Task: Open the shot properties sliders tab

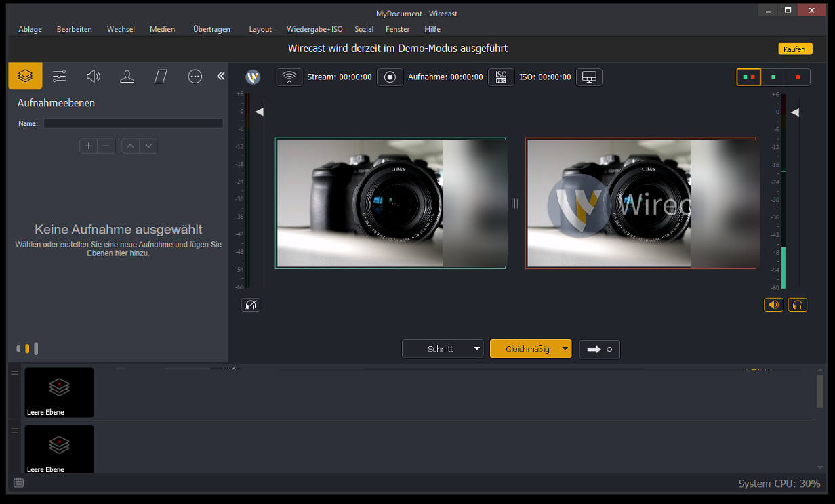Action: 60,77
